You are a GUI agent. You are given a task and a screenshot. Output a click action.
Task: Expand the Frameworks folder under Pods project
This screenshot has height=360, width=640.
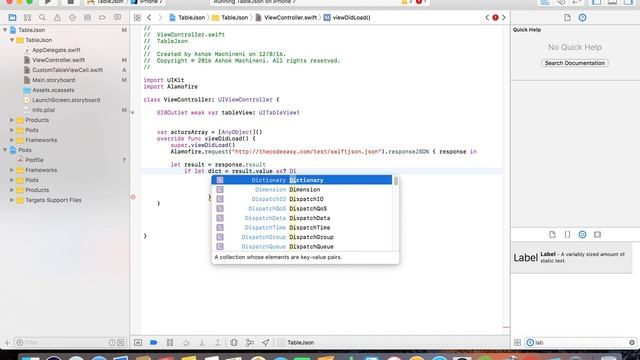coord(12,170)
